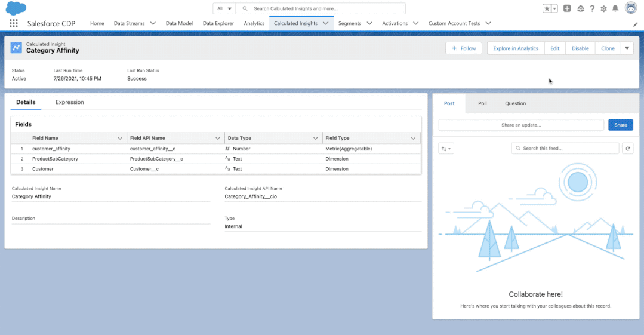Open the search scope All dropdown

tap(224, 8)
